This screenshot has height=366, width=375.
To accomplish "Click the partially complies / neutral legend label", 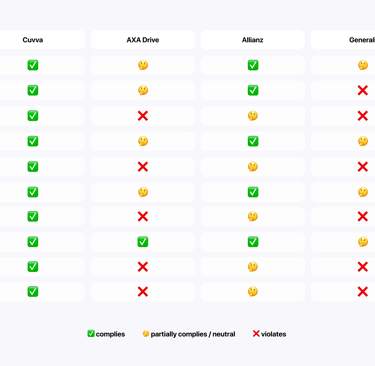I will click(x=193, y=334).
